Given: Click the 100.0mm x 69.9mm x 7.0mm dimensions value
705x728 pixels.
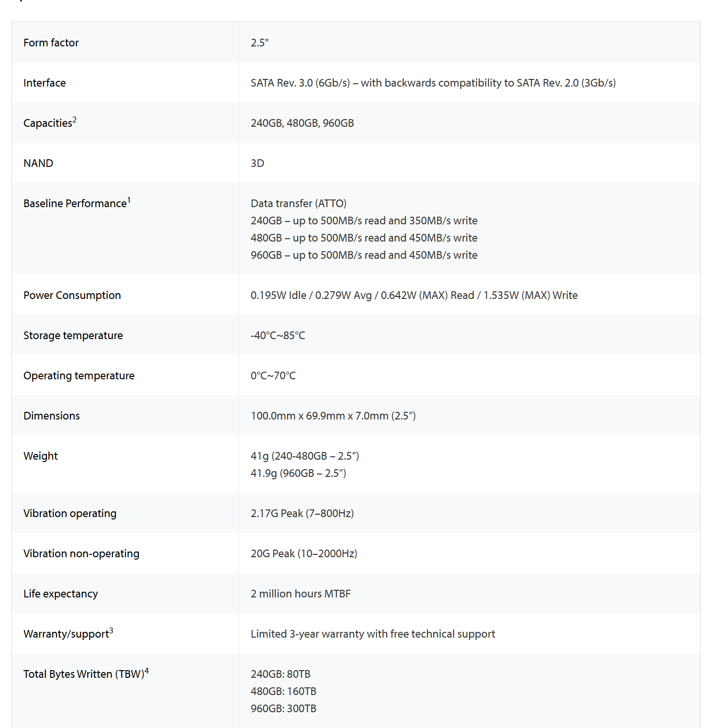Looking at the screenshot, I should tap(333, 416).
